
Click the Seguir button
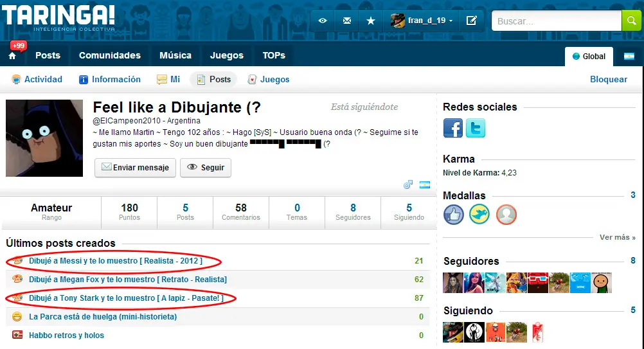point(206,168)
